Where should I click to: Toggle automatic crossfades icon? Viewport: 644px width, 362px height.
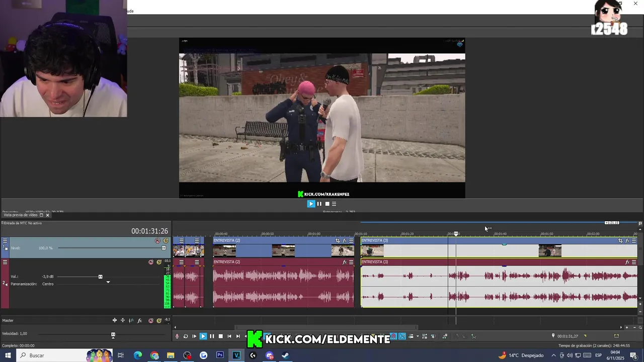coord(402,336)
